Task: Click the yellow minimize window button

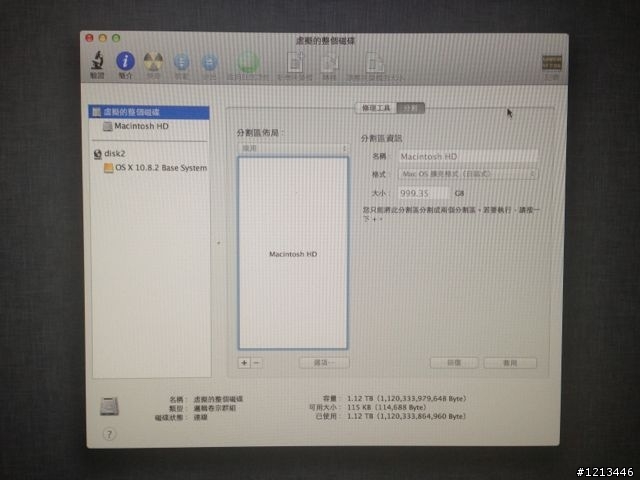Action: coord(102,38)
